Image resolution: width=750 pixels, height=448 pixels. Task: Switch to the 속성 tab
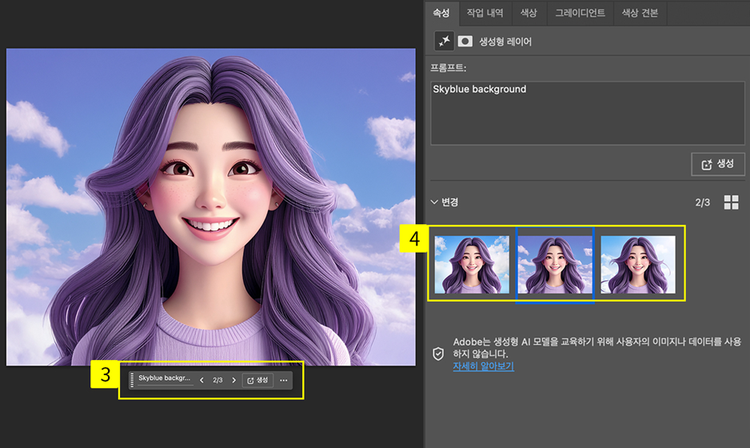coord(441,13)
